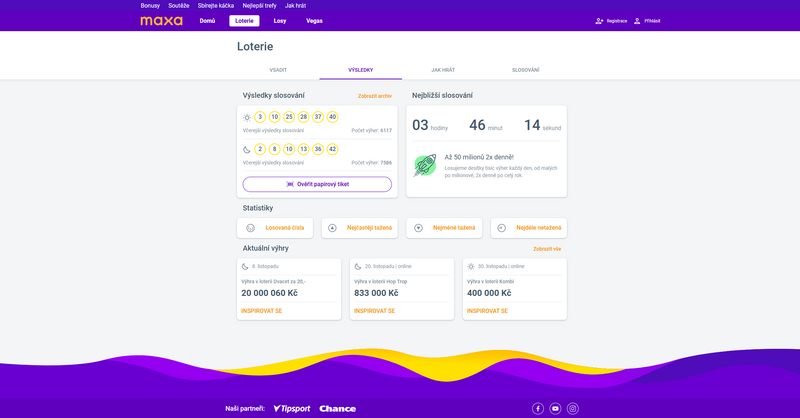Open the Jak hrát tab

click(x=443, y=70)
